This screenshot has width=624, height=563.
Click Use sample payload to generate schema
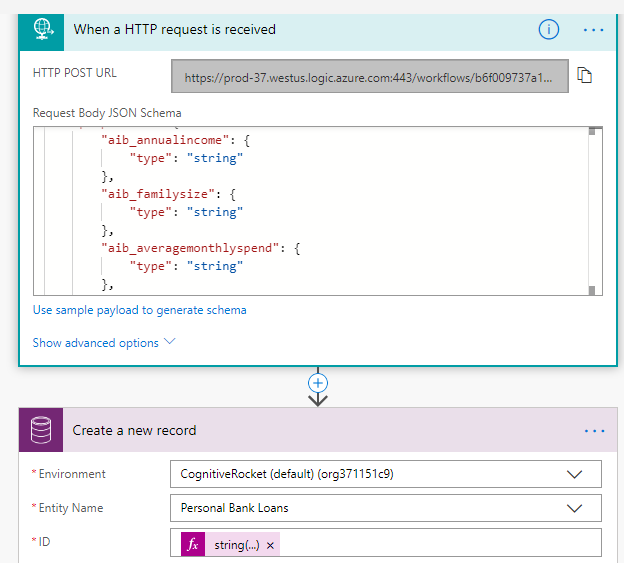[x=139, y=310]
